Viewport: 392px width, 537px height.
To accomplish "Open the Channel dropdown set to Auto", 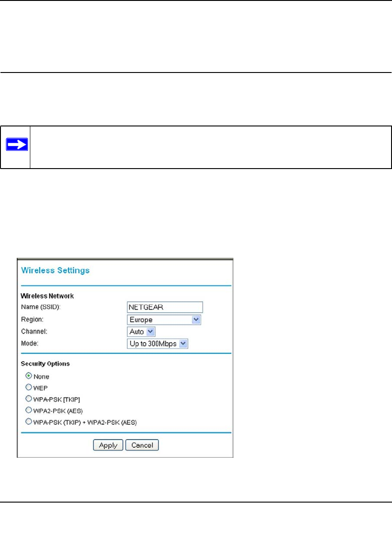I will 141,332.
